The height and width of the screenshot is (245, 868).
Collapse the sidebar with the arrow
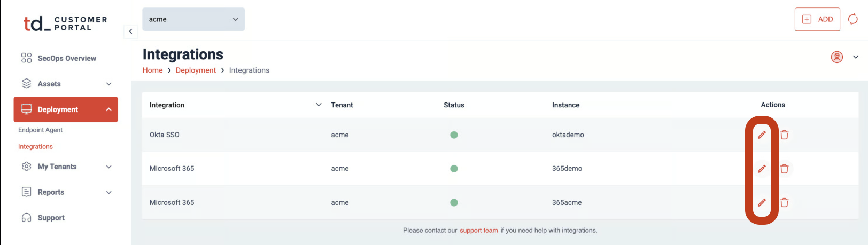click(130, 31)
